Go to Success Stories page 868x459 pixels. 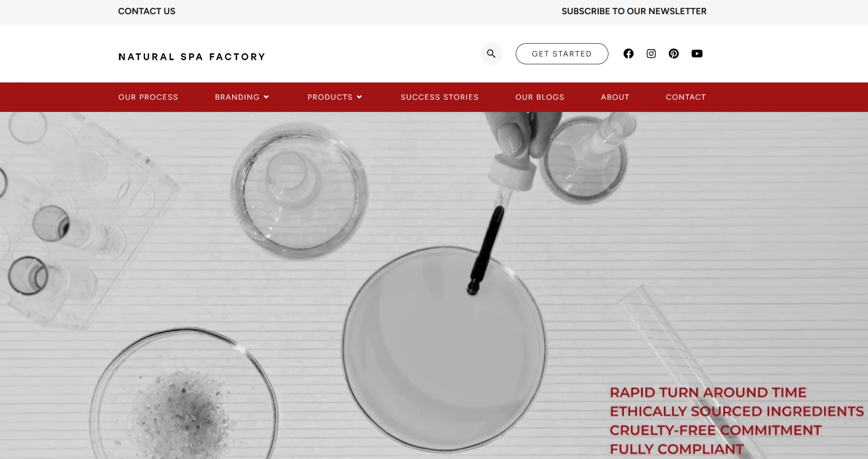pos(440,97)
